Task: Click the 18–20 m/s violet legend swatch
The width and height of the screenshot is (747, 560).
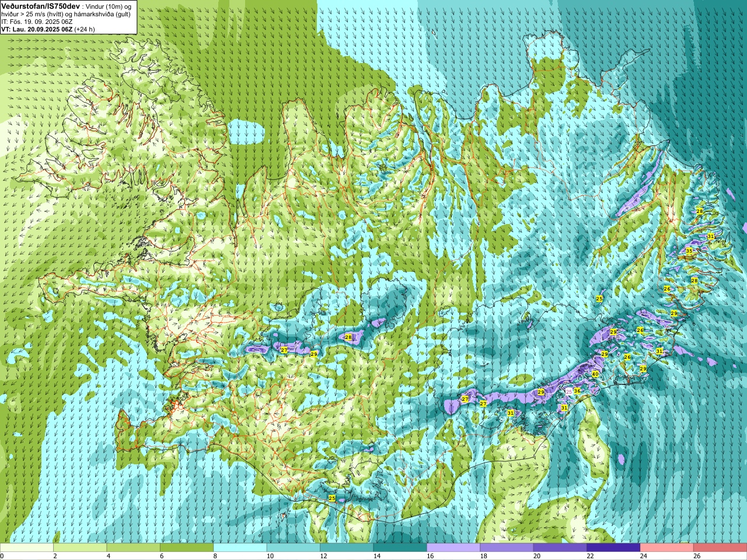Action: 507,548
